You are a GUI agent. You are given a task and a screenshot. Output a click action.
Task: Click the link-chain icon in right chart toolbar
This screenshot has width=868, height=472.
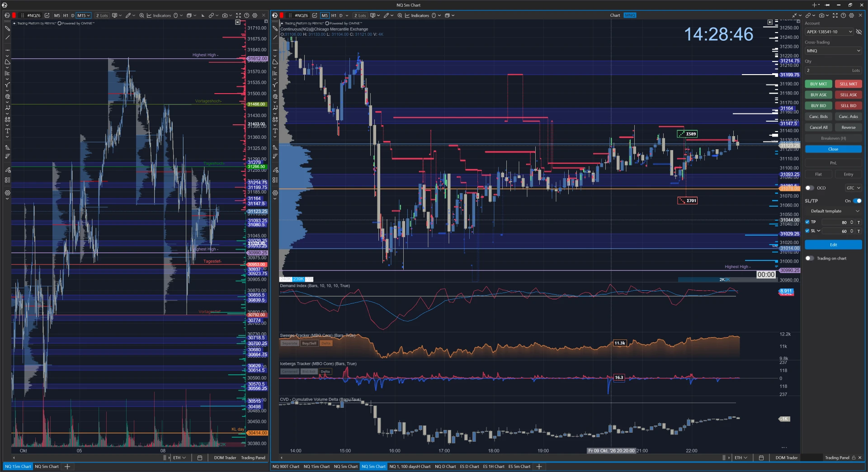coord(808,15)
